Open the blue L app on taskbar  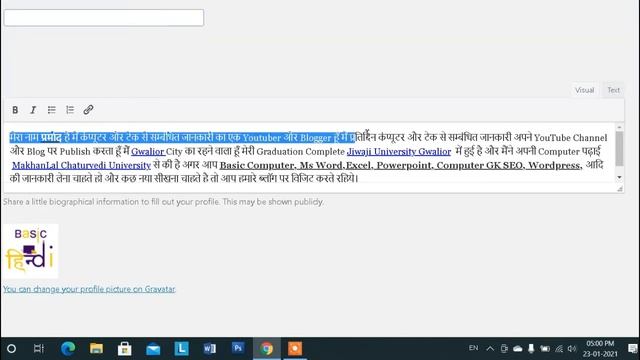(x=181, y=349)
